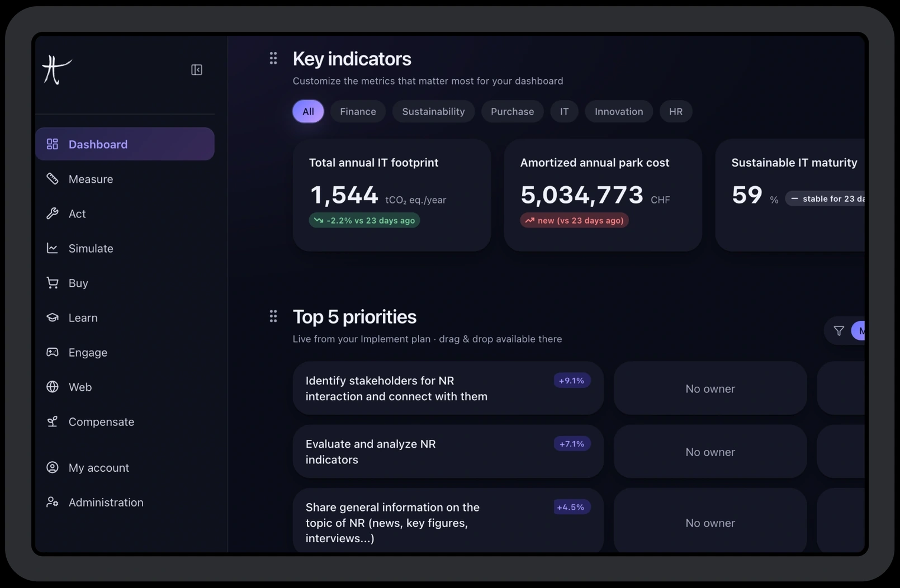Filter indicators by Innovation
The image size is (900, 588).
(x=619, y=111)
